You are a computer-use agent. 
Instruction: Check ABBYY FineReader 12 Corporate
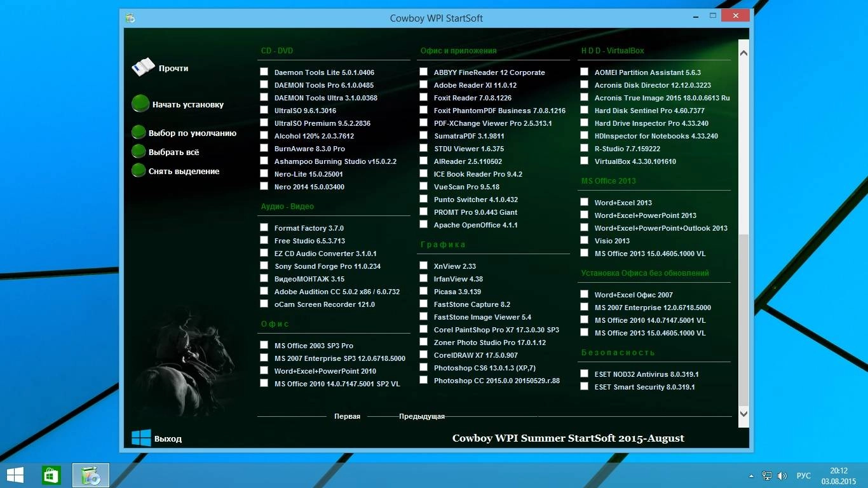(x=423, y=72)
